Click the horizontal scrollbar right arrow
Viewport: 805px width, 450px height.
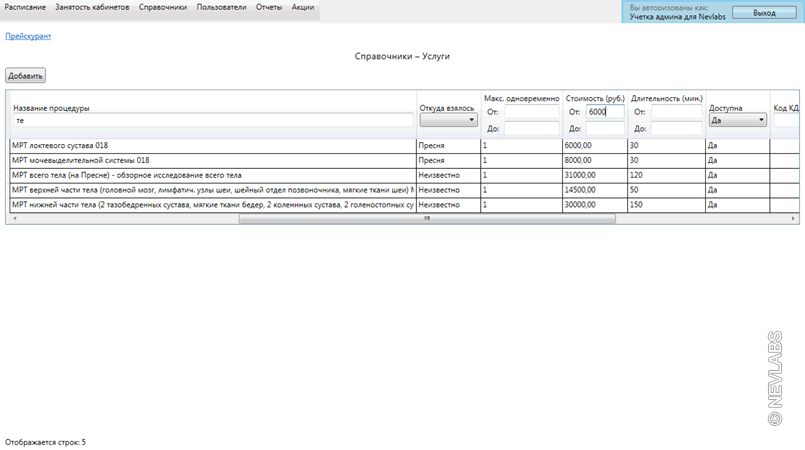pyautogui.click(x=794, y=218)
